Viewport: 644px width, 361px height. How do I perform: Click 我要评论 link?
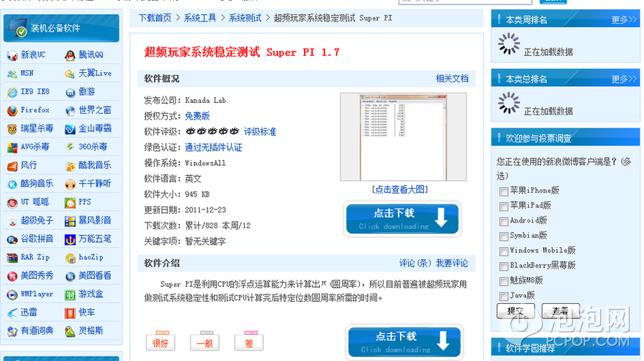tap(452, 263)
